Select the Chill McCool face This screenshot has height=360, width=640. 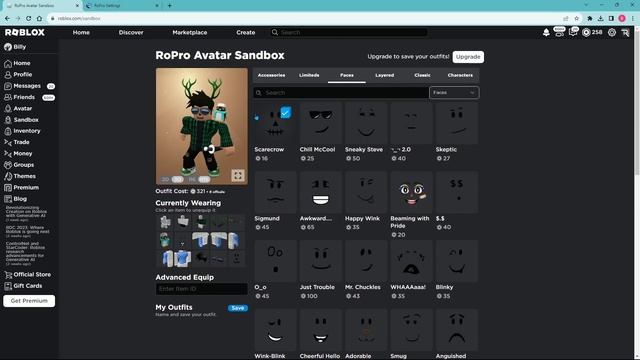click(320, 123)
